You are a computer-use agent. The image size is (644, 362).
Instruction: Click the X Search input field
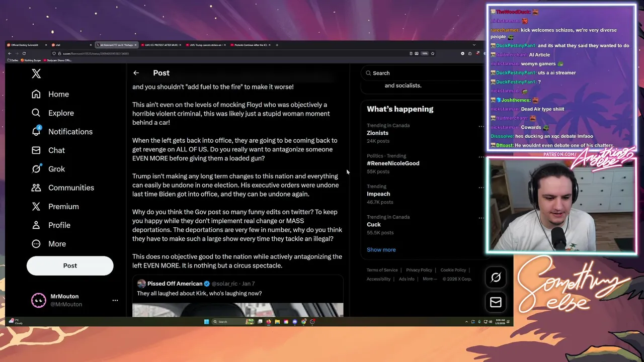click(x=422, y=73)
